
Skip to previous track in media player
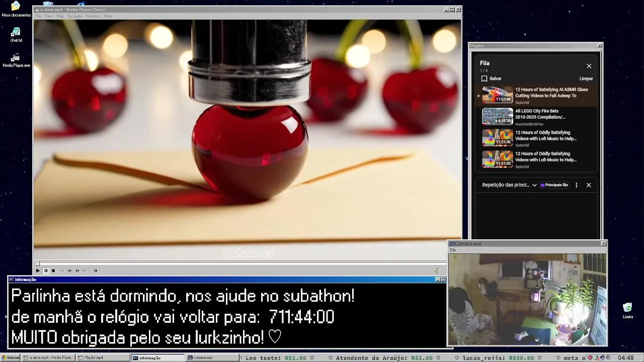62,270
